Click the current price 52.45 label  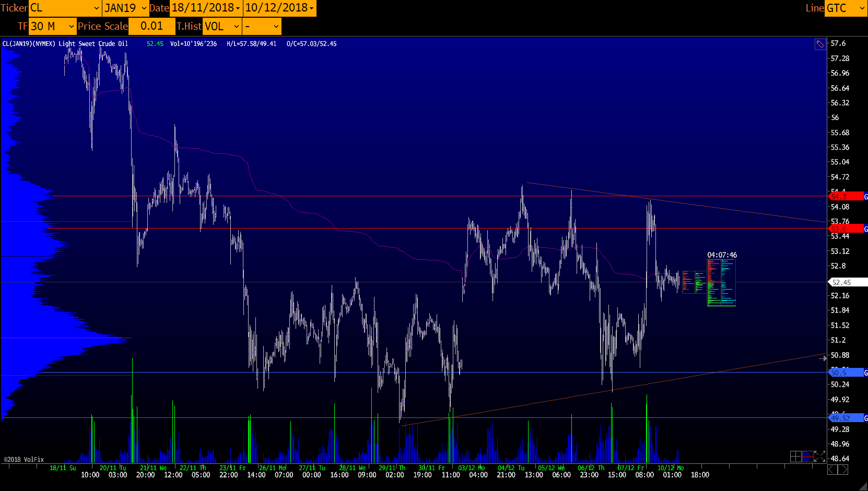tap(847, 282)
